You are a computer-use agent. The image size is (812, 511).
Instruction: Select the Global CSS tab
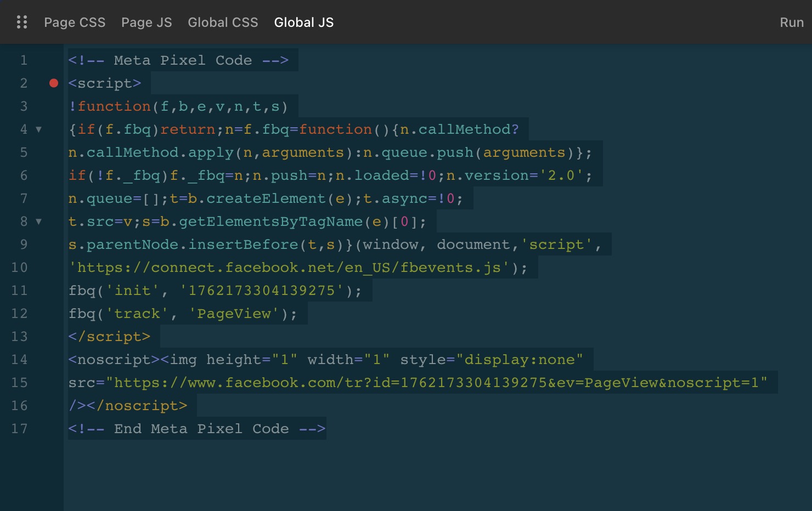click(x=223, y=22)
